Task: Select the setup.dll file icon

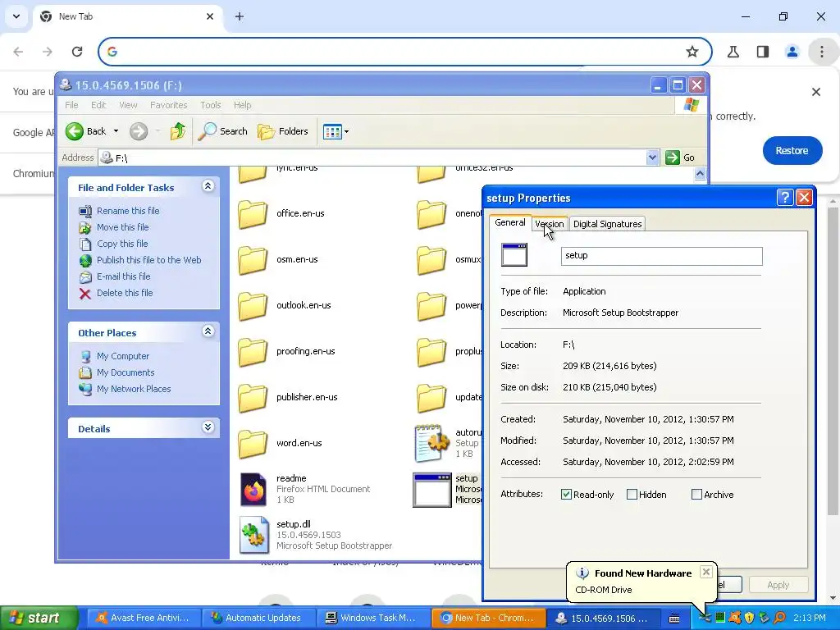Action: [x=254, y=535]
